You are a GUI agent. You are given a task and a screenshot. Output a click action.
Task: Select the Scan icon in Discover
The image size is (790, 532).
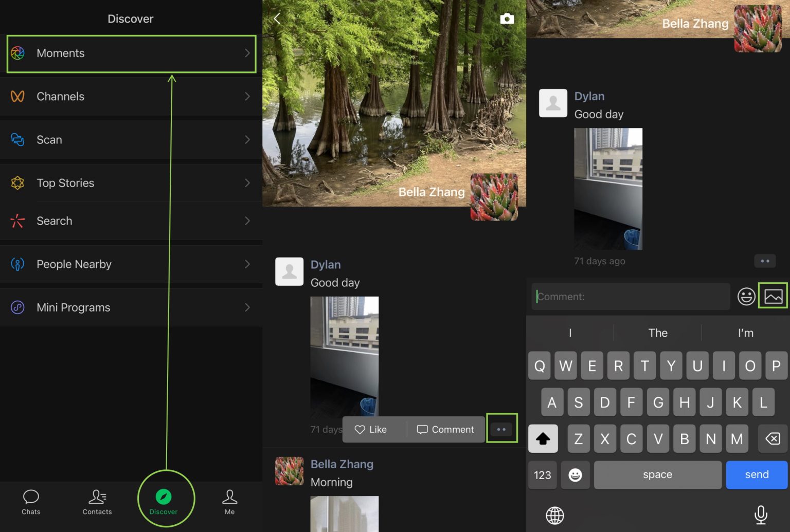point(17,139)
